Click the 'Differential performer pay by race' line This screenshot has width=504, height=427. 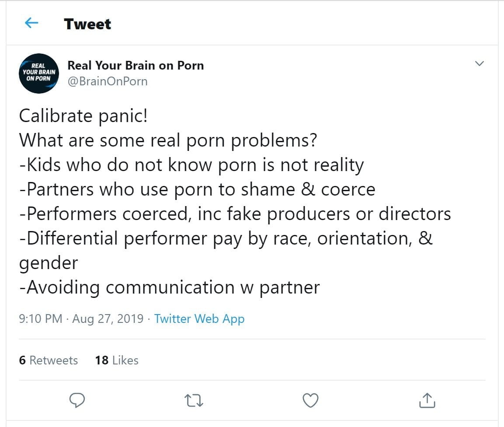[226, 239]
